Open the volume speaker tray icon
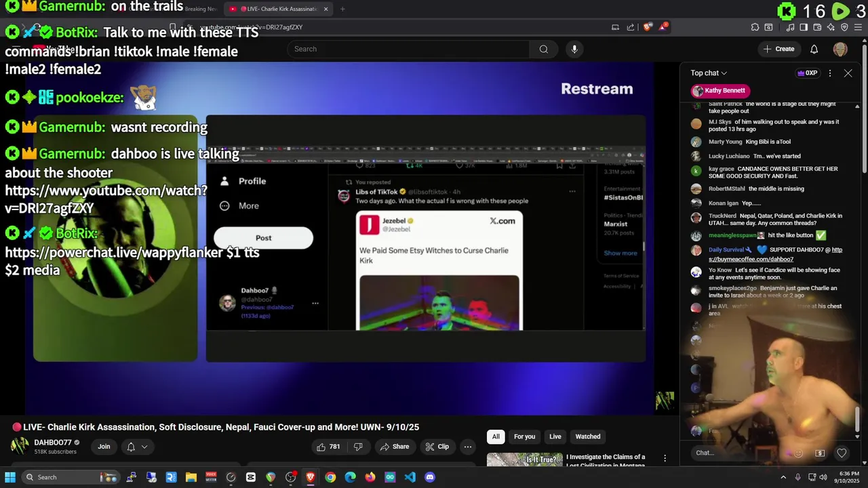The height and width of the screenshot is (488, 868). (x=823, y=477)
